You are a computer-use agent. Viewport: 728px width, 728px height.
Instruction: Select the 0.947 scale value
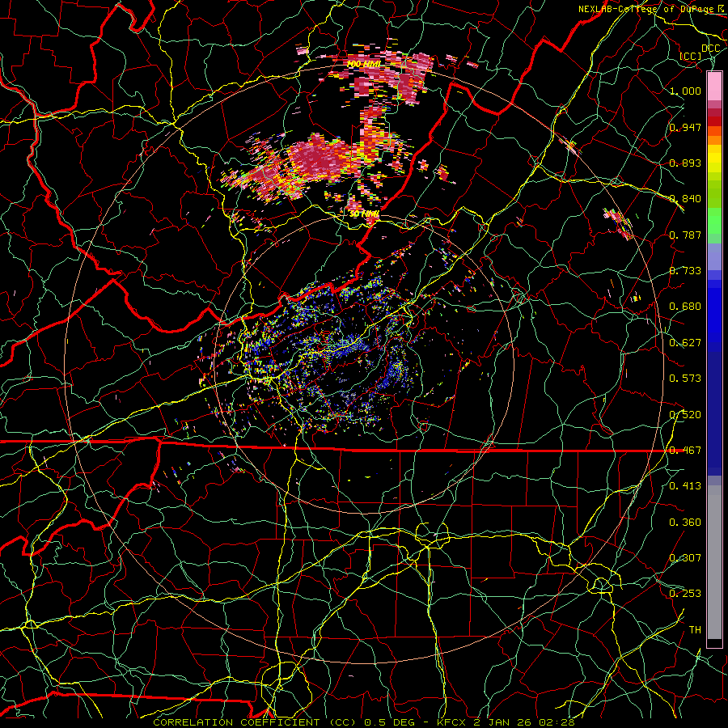click(685, 127)
